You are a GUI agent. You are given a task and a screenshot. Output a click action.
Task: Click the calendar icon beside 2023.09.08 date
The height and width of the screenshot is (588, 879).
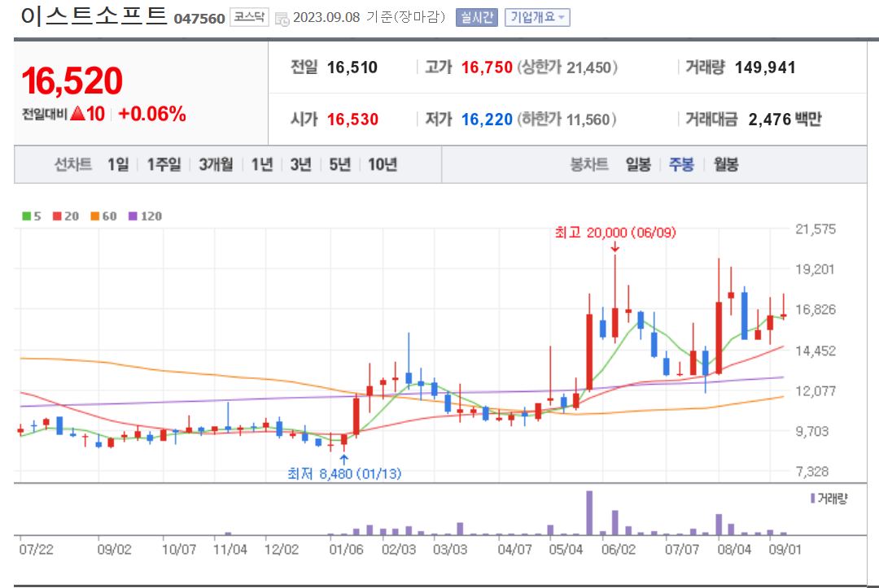coord(282,19)
